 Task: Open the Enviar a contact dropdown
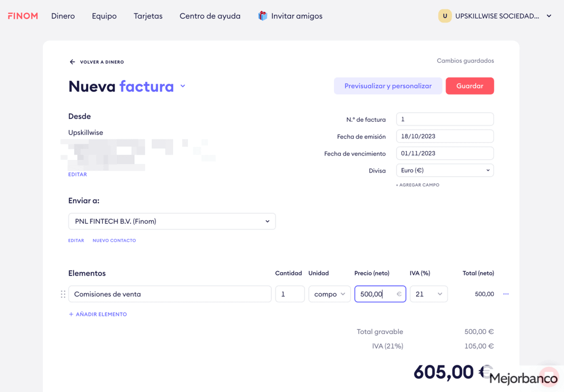[x=172, y=221]
